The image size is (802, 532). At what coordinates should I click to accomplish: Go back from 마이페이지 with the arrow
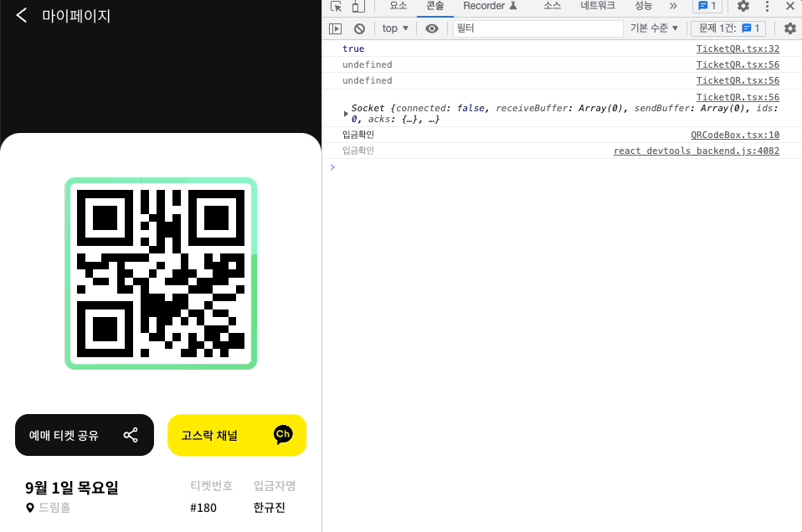pyautogui.click(x=22, y=15)
